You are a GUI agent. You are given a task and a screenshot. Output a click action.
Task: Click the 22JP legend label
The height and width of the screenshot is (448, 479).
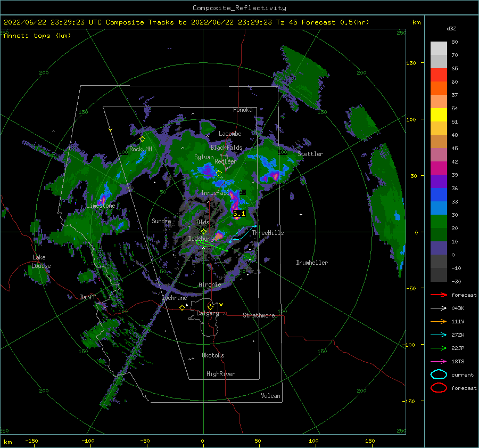tap(458, 348)
